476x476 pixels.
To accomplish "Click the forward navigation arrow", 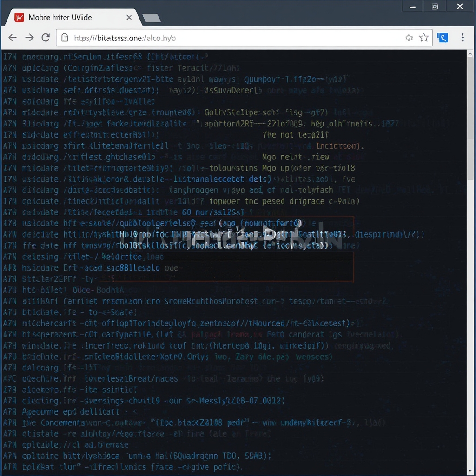I will coord(29,38).
